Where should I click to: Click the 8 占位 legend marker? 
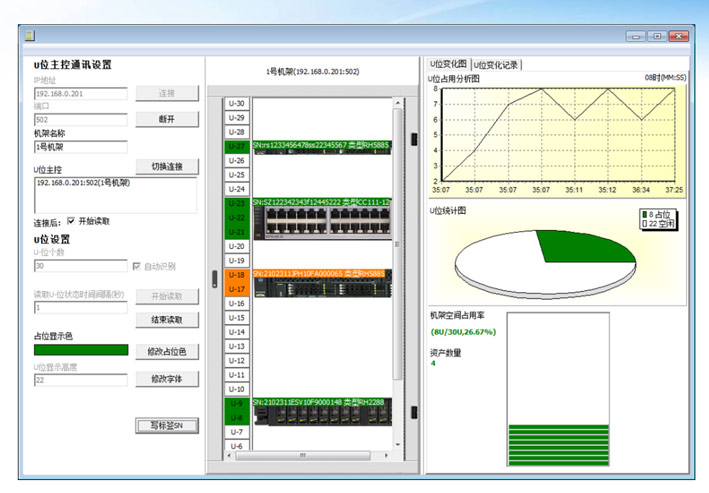click(x=644, y=214)
